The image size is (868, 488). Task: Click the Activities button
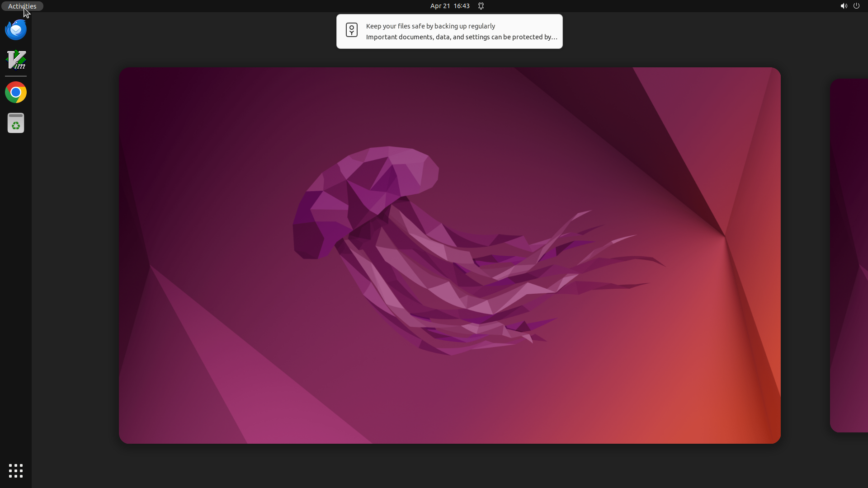point(22,6)
